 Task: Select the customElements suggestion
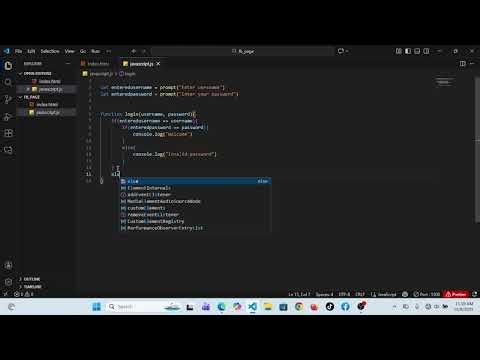click(x=195, y=208)
